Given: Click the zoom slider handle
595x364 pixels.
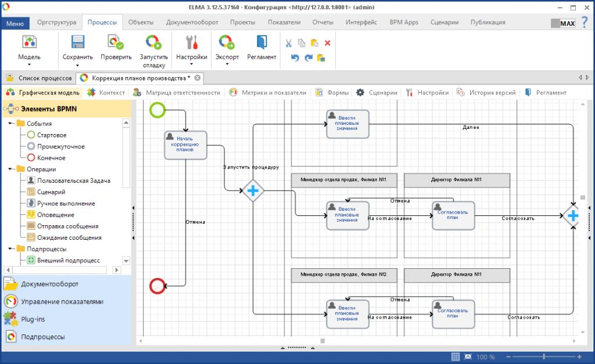Looking at the screenshot, I should 544,356.
